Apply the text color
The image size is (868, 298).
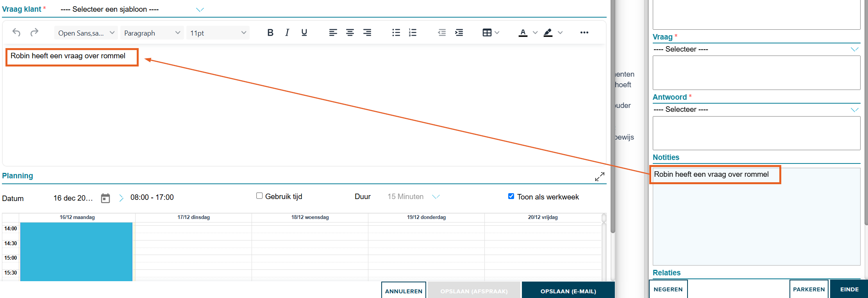pyautogui.click(x=523, y=32)
